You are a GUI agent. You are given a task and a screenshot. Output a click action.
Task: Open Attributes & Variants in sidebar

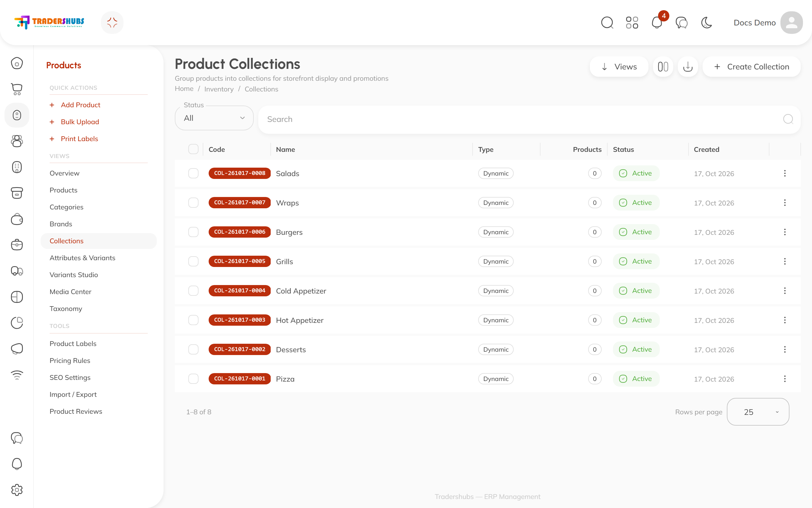(82, 258)
